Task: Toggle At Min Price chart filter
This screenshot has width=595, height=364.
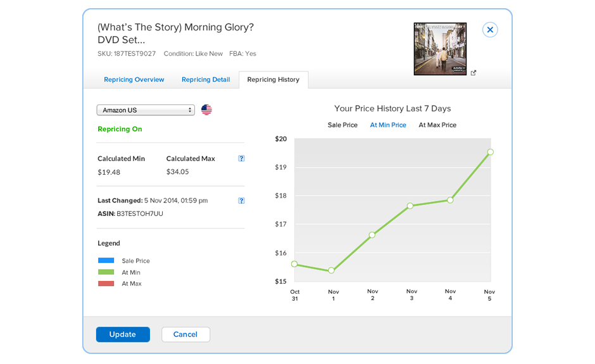Action: point(388,125)
